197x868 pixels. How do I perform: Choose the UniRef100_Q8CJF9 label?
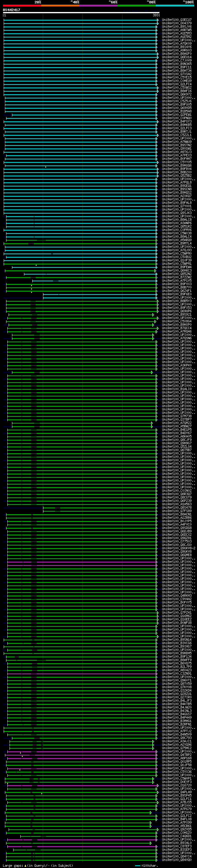click(x=176, y=440)
